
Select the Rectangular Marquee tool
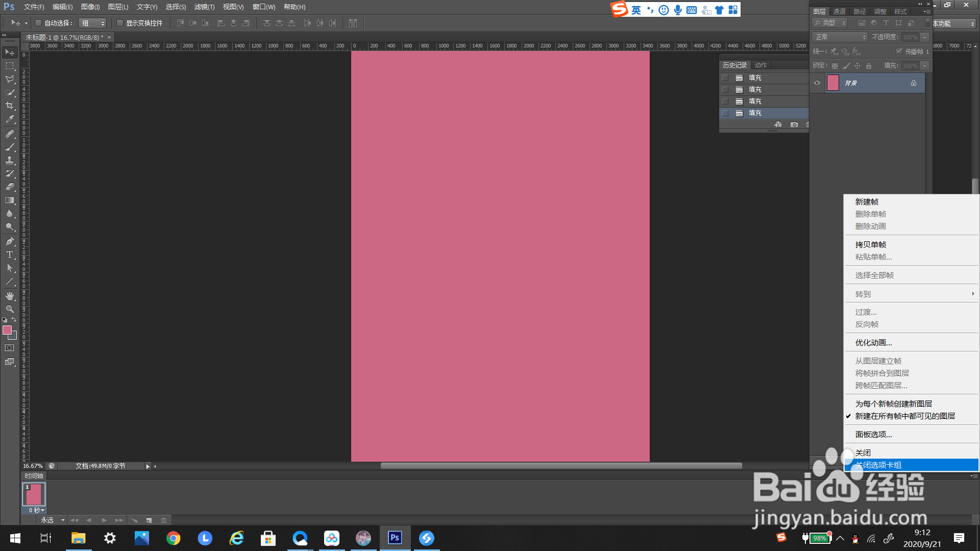coord(10,66)
